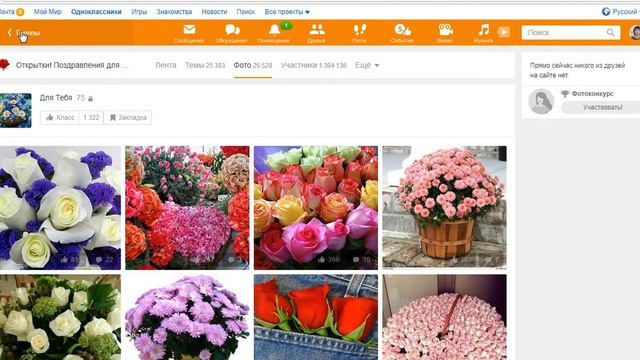Click the music play button icon
640x360 pixels.
504,32
